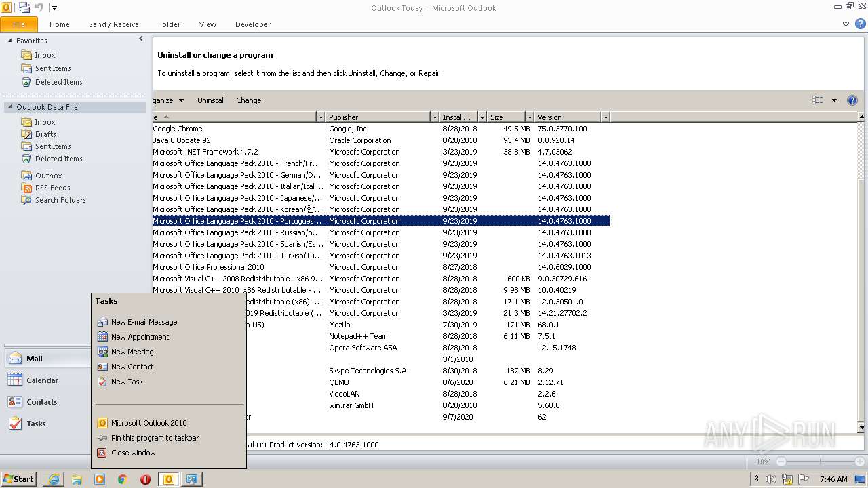
Task: Select the Outbox folder
Action: pos(49,176)
